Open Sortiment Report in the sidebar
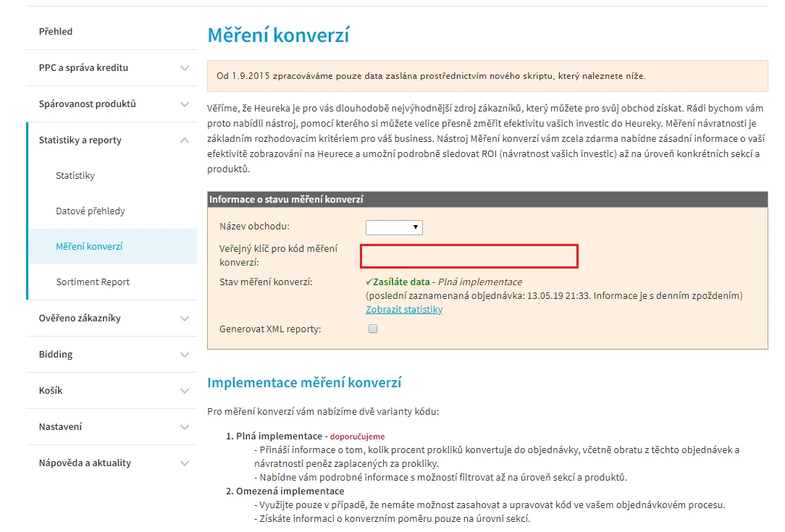 pyautogui.click(x=93, y=282)
